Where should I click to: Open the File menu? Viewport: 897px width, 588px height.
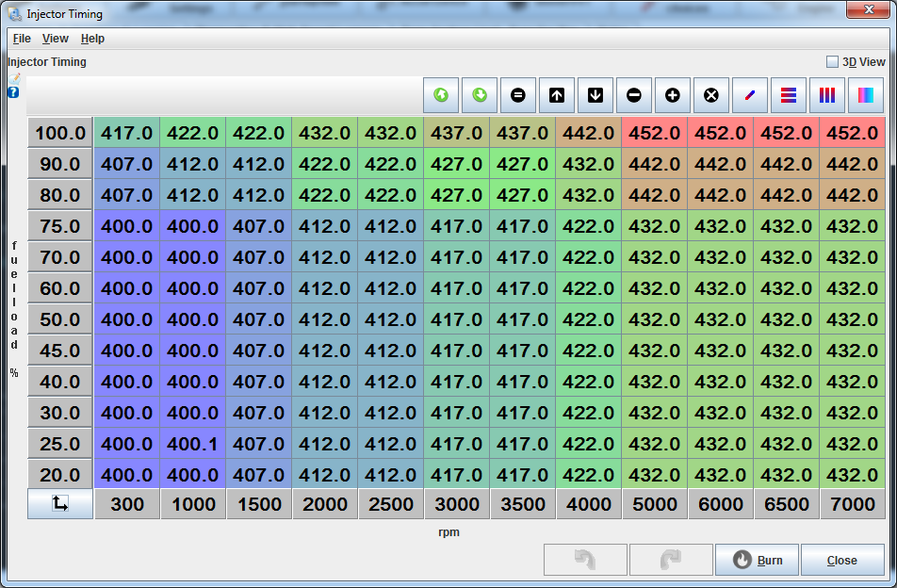click(22, 39)
